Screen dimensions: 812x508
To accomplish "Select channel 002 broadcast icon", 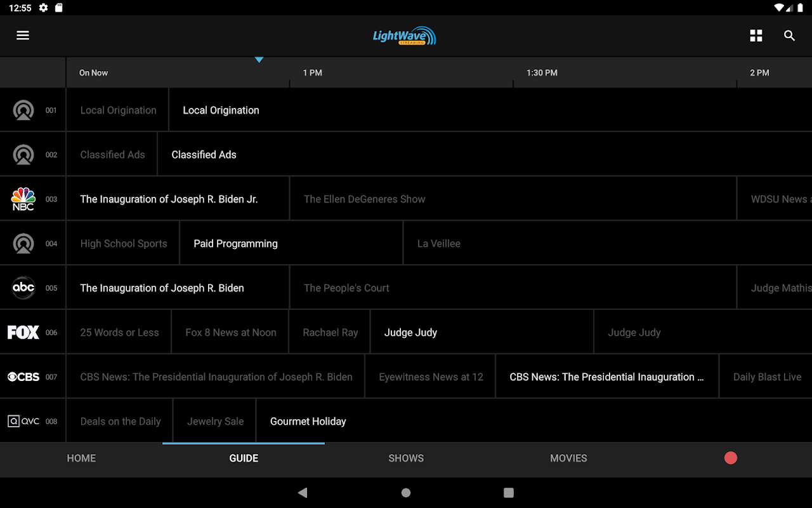I will pyautogui.click(x=23, y=155).
